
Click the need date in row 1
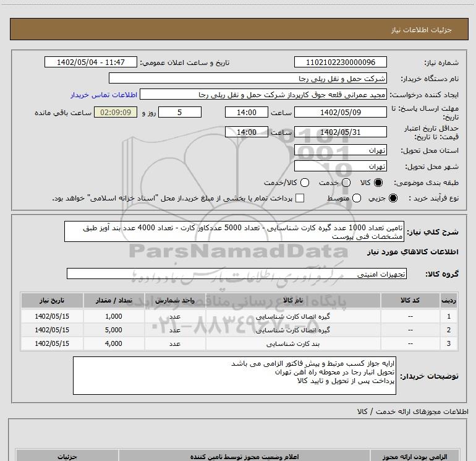(x=52, y=316)
